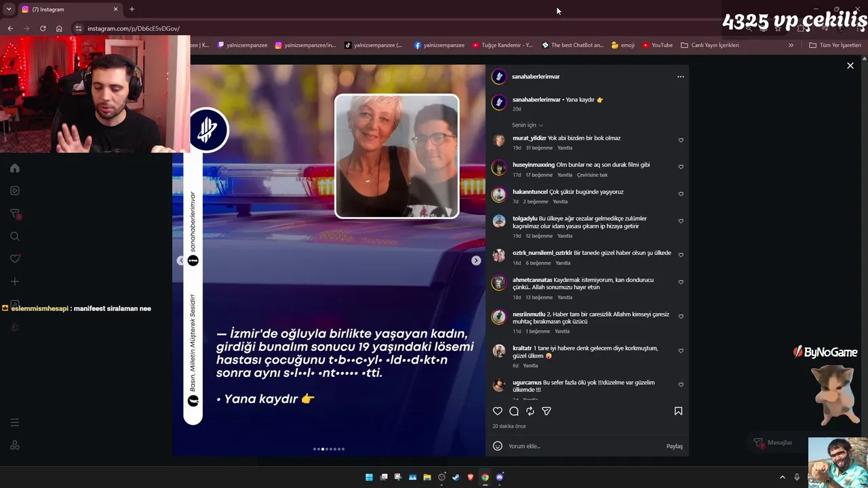Open sanahaberlerimvar's header avatar
Viewport: 868px width, 488px height.
499,77
